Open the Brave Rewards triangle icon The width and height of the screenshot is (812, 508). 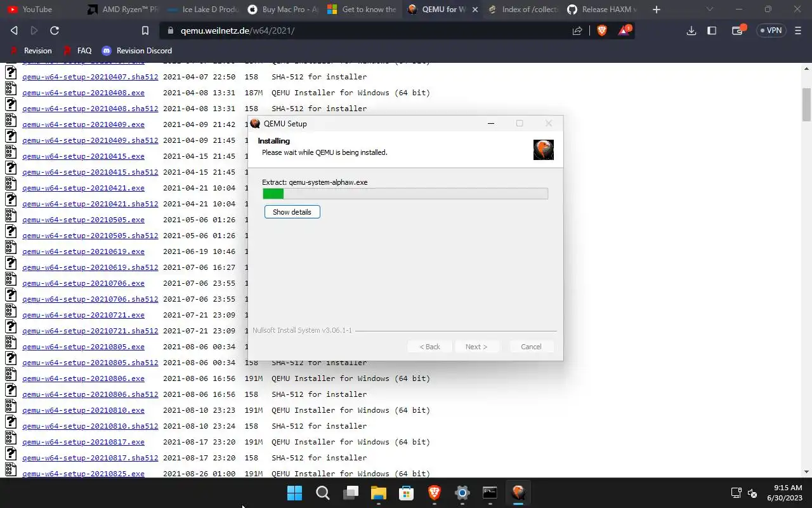[x=624, y=30]
